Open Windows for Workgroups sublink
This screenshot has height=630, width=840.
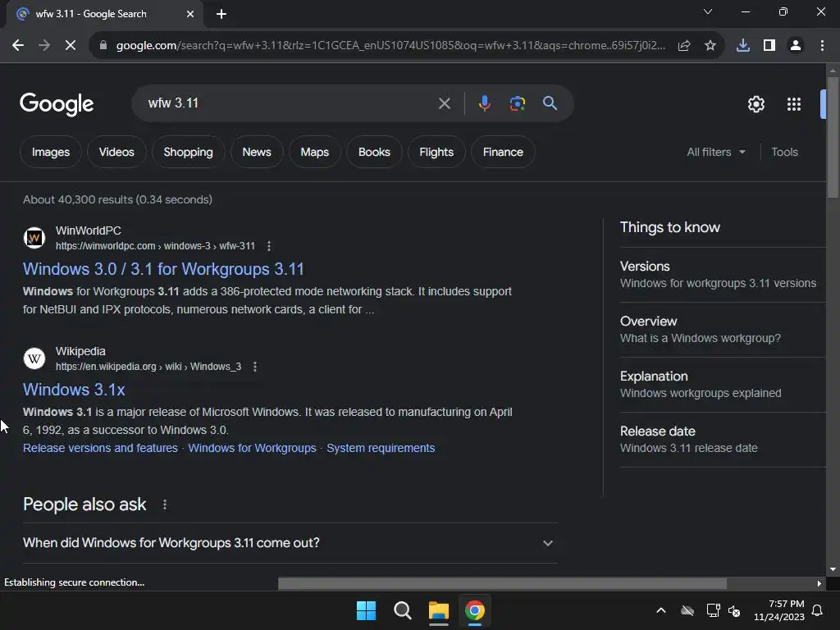tap(252, 448)
